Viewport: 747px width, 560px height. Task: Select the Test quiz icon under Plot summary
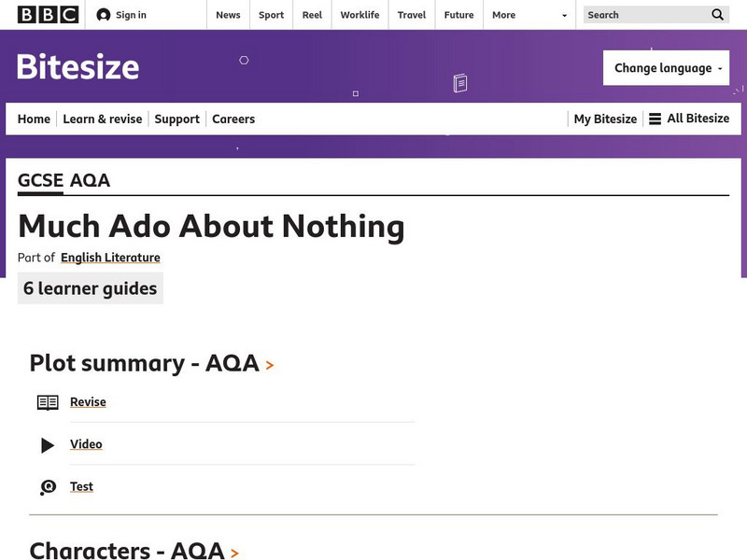pos(49,486)
